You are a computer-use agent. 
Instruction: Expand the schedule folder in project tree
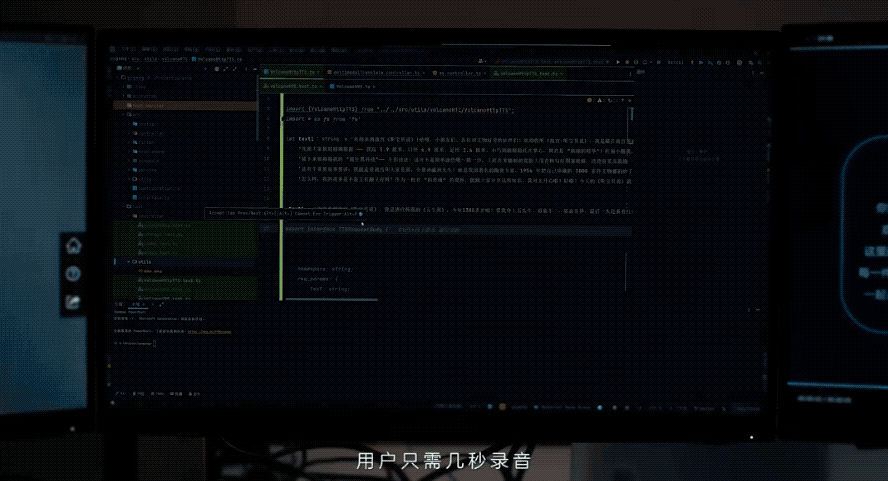click(129, 160)
